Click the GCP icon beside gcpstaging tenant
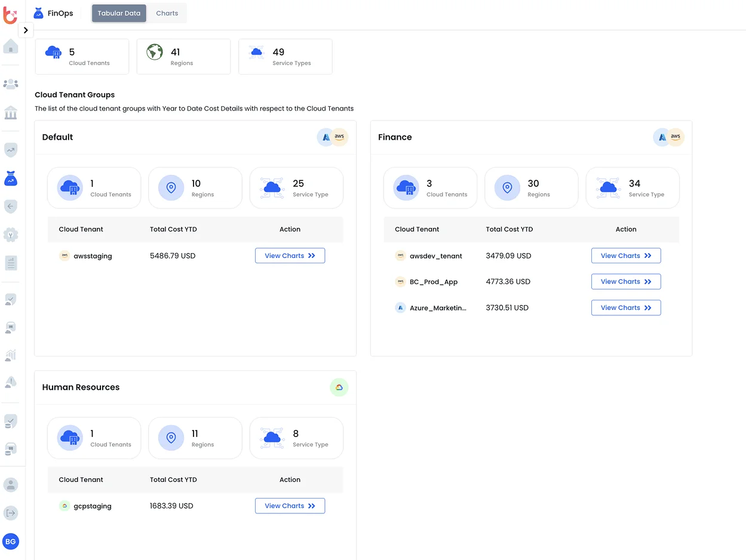This screenshot has width=746, height=560. pos(65,506)
